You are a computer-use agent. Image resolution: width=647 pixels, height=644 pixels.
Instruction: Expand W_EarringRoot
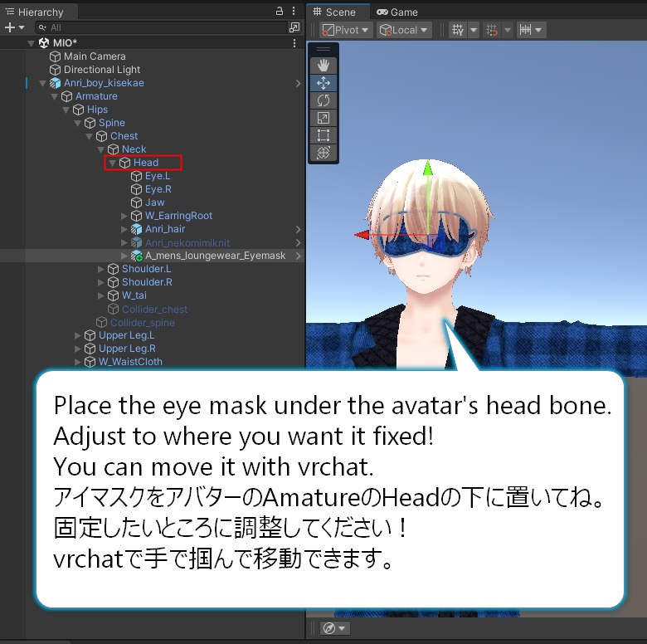click(124, 216)
